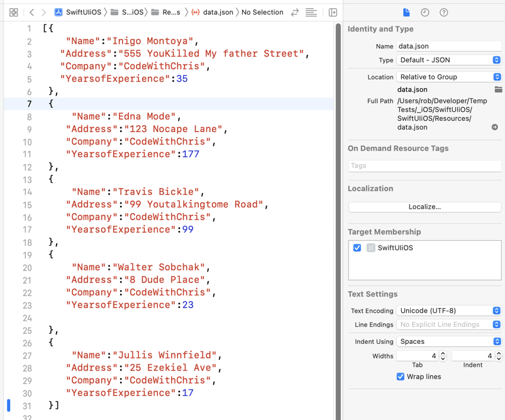This screenshot has height=420, width=505.
Task: Go forward using the right chevron
Action: 43,13
